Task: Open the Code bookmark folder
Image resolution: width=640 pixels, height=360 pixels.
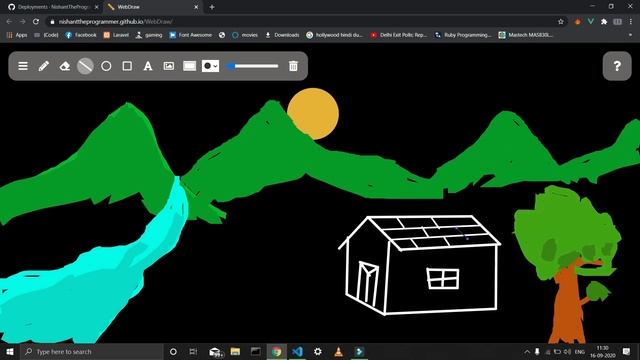Action: tap(46, 35)
